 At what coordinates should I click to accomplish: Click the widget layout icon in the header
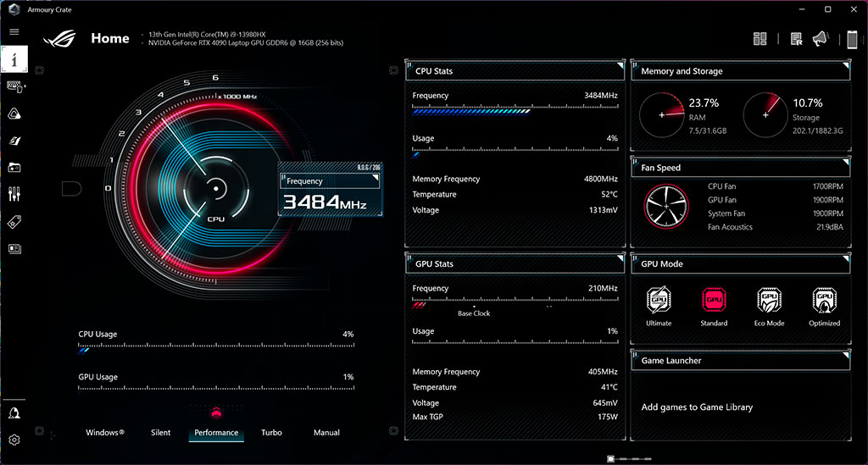point(759,39)
